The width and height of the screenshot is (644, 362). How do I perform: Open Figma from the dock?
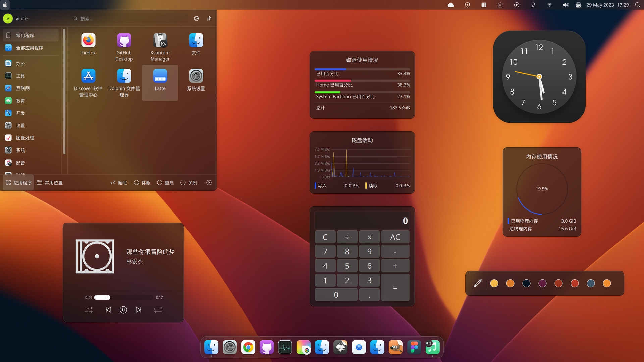point(414,347)
